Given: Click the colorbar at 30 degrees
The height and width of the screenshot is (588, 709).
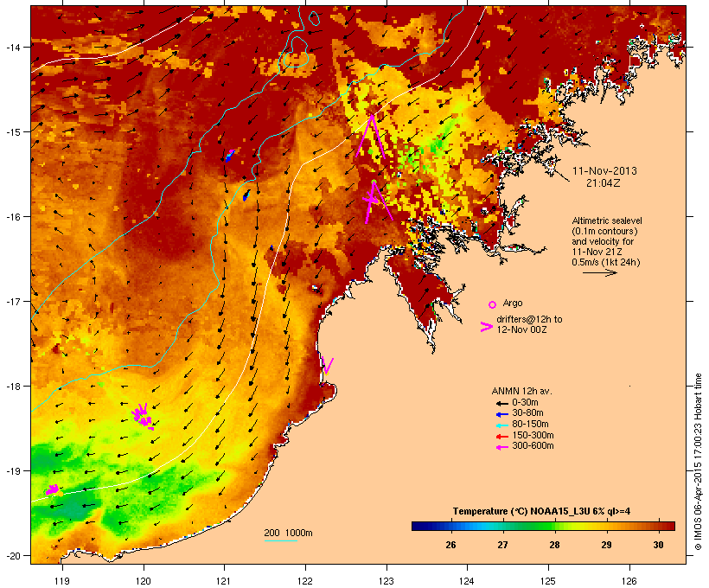Looking at the screenshot, I should point(658,526).
